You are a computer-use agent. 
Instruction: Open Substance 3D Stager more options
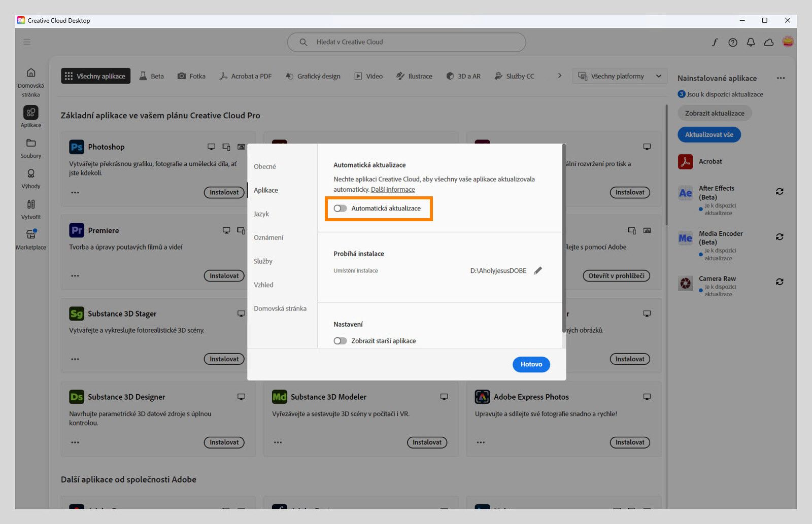(x=75, y=359)
